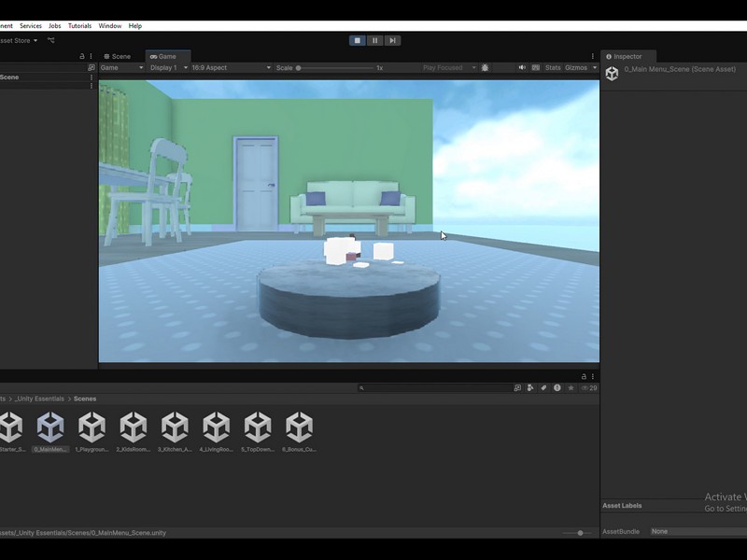
Task: Click the project panel search field
Action: click(x=434, y=388)
